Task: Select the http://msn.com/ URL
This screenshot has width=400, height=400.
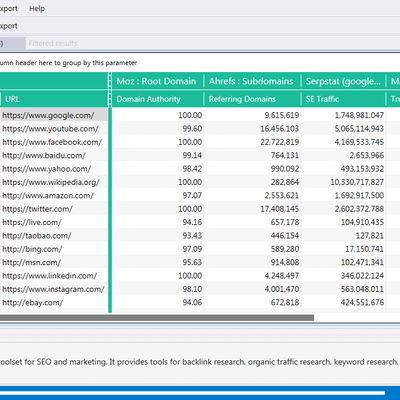Action: click(32, 262)
